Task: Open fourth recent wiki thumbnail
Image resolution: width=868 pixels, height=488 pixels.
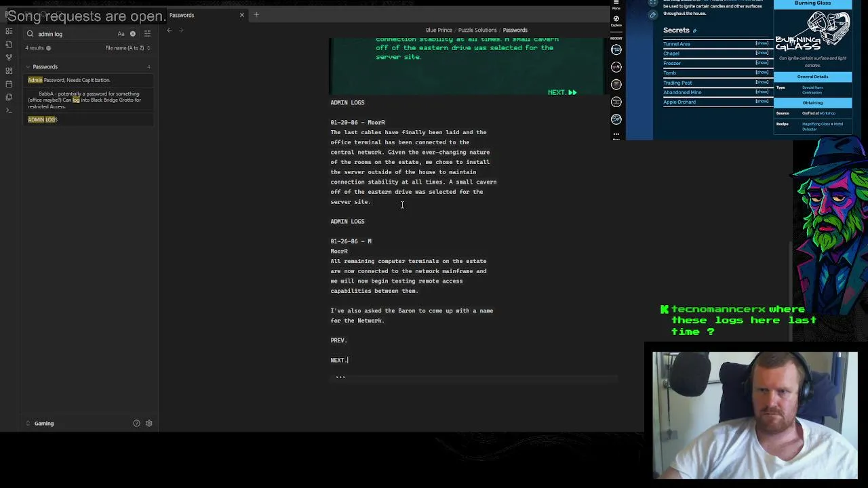Action: pyautogui.click(x=616, y=102)
